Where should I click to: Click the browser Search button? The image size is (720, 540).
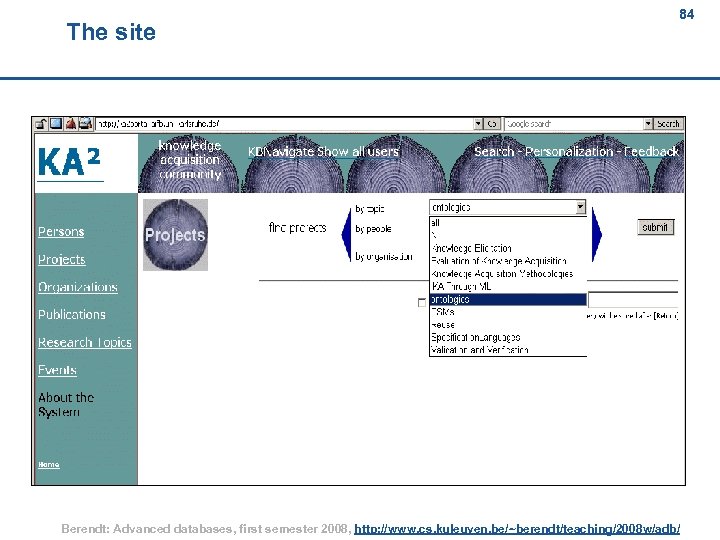coord(668,124)
